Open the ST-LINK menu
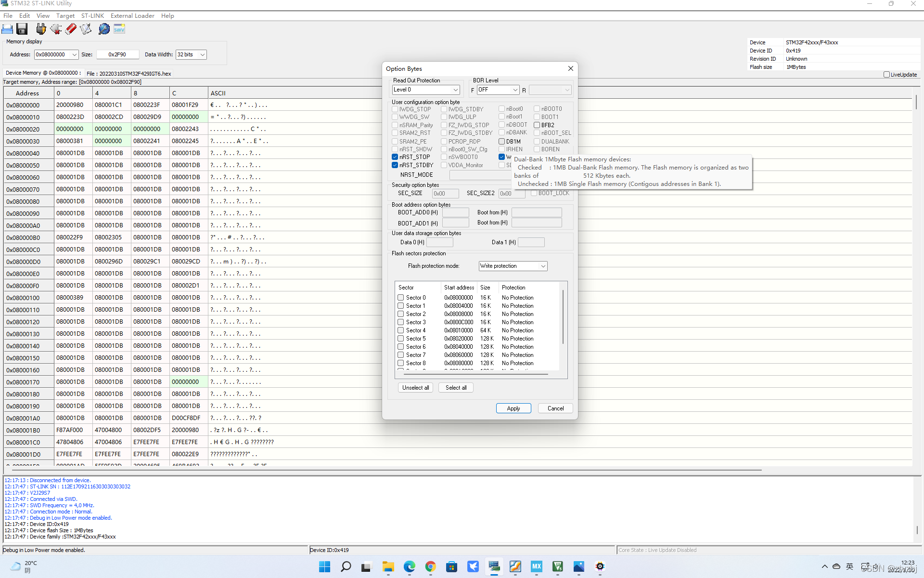Image resolution: width=924 pixels, height=578 pixels. point(92,15)
